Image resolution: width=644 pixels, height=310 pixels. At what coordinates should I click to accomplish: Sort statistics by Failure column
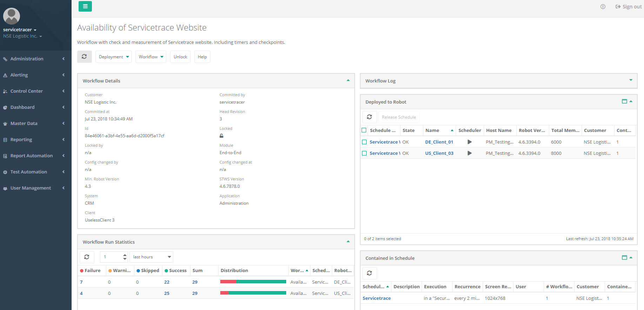92,270
